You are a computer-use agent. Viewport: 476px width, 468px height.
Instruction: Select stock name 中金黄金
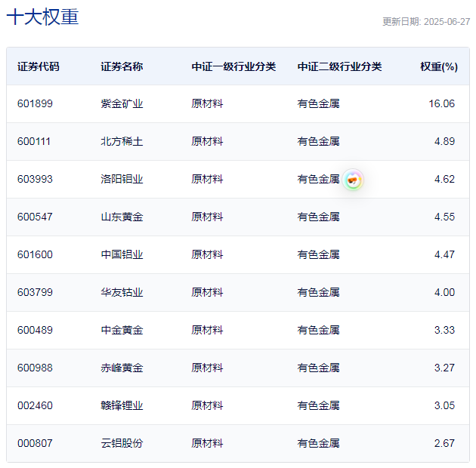[x=122, y=330]
